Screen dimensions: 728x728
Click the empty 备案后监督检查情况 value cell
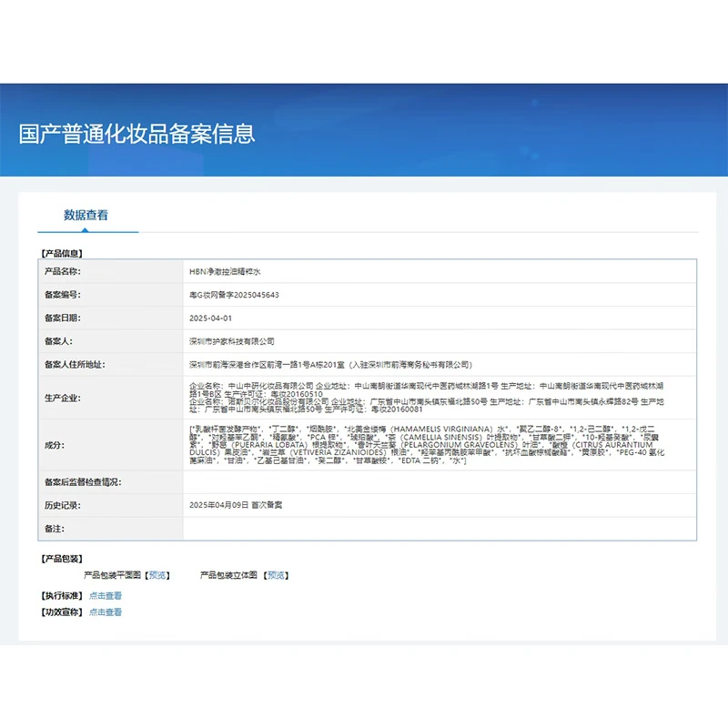(x=439, y=481)
